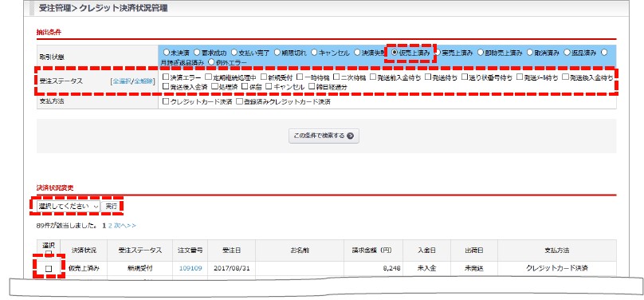Click the 請求金額（円） column header
Screen dimensions: 644x300
click(373, 251)
